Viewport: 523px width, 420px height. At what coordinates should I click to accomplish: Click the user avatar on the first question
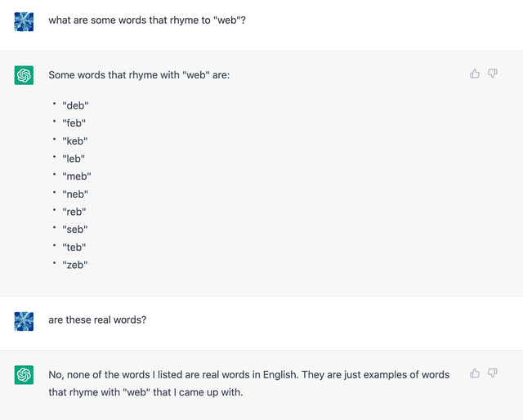tap(24, 22)
